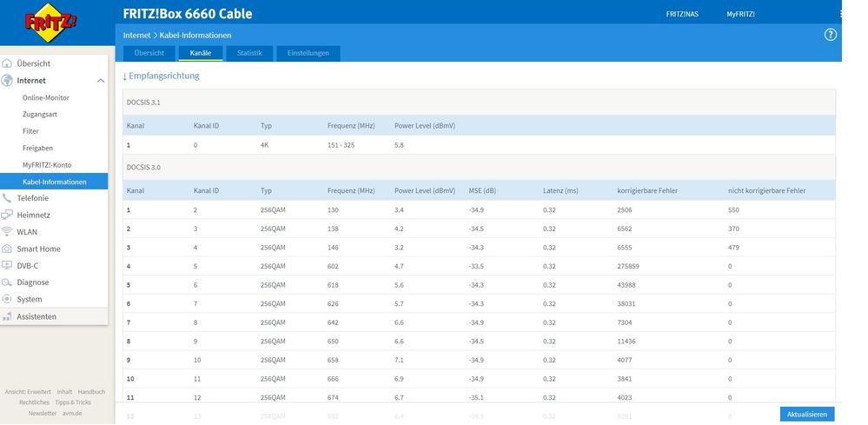The image size is (868, 425).
Task: Open Telefonie via its phone icon
Action: point(8,198)
